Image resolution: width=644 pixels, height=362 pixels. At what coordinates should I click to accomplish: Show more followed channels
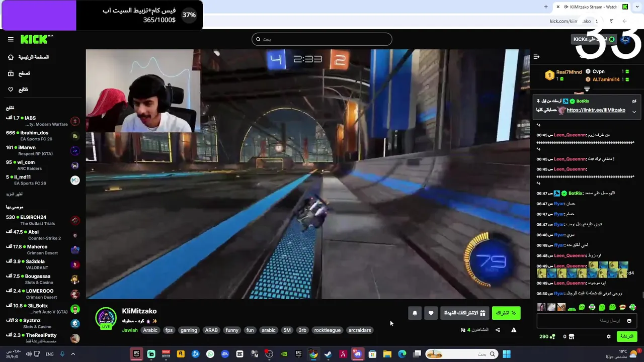14,194
